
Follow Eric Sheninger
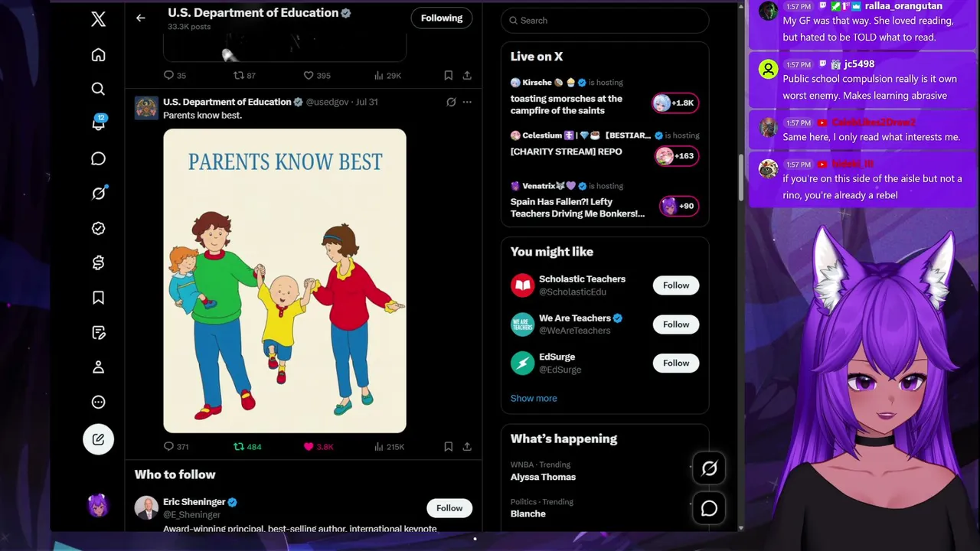point(449,508)
